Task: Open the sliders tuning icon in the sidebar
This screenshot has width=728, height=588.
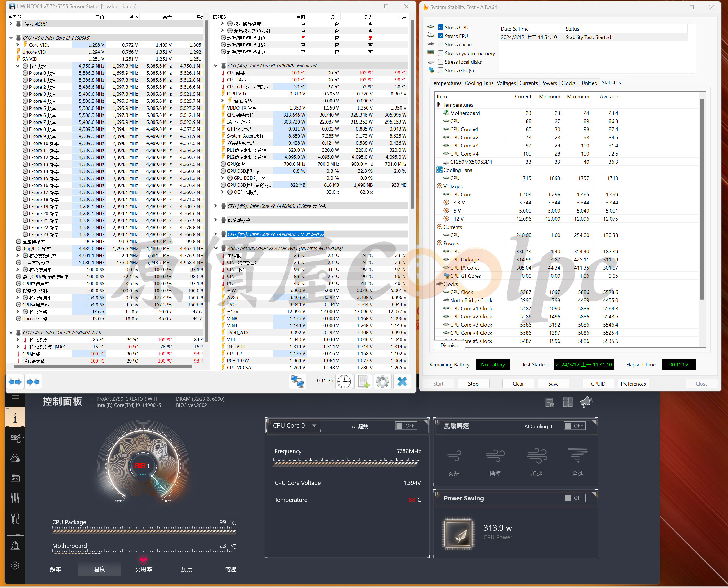Action: click(15, 498)
